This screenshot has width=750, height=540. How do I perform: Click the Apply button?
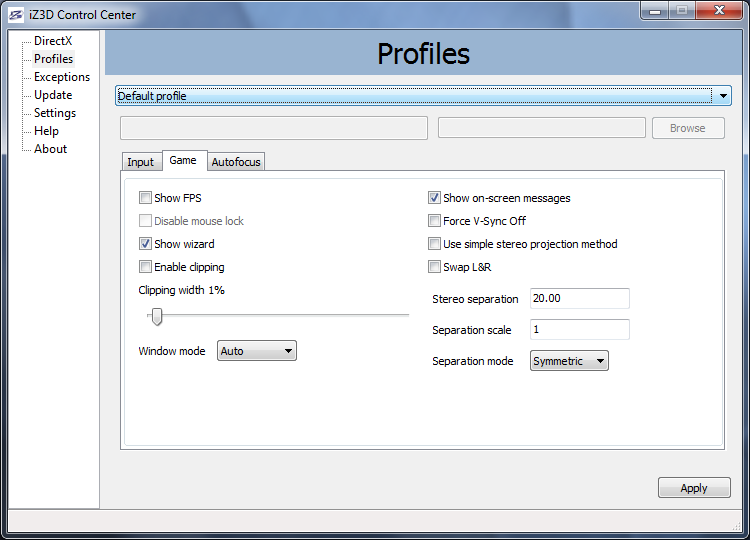point(694,488)
